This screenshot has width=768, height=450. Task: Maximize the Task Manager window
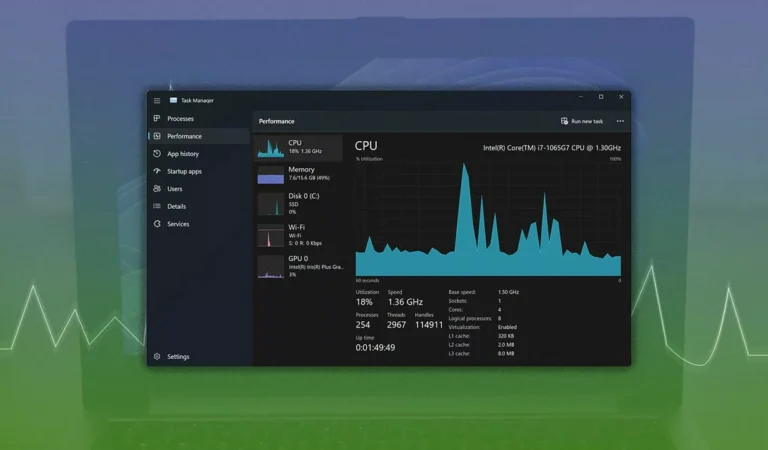(601, 97)
